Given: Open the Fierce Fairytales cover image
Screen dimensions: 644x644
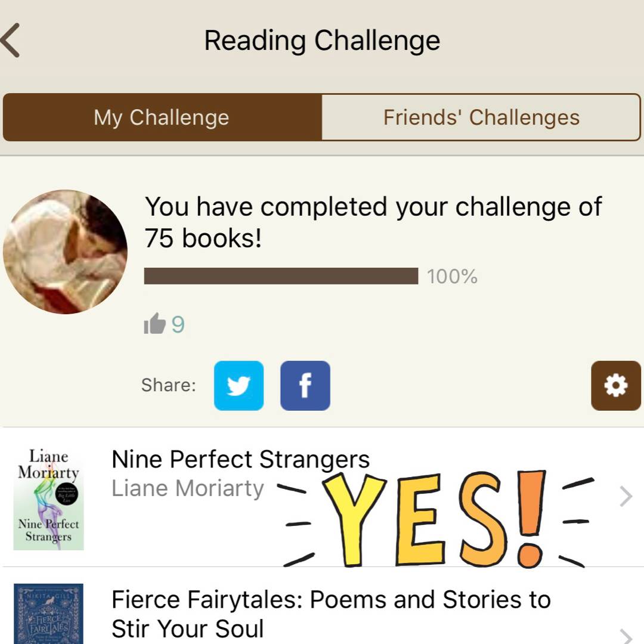Looking at the screenshot, I should click(48, 614).
